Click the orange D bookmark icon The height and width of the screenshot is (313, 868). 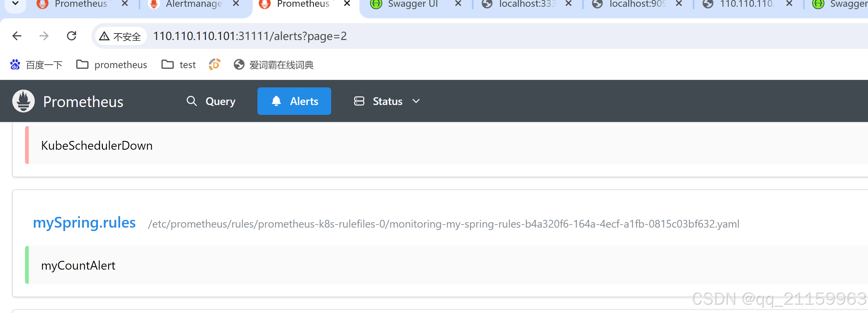coord(214,64)
